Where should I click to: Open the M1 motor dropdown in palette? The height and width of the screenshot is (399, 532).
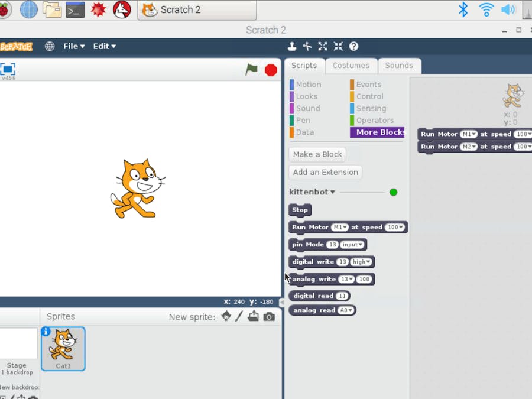coord(339,227)
